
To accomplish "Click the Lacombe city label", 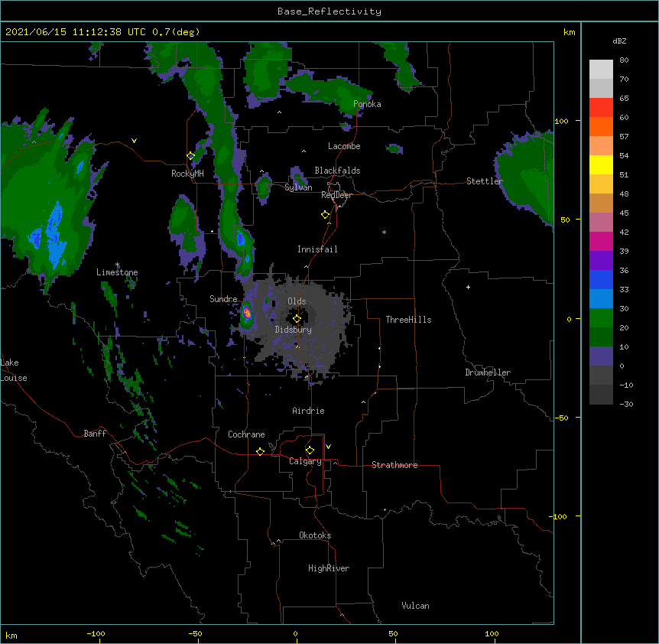I will pos(344,146).
